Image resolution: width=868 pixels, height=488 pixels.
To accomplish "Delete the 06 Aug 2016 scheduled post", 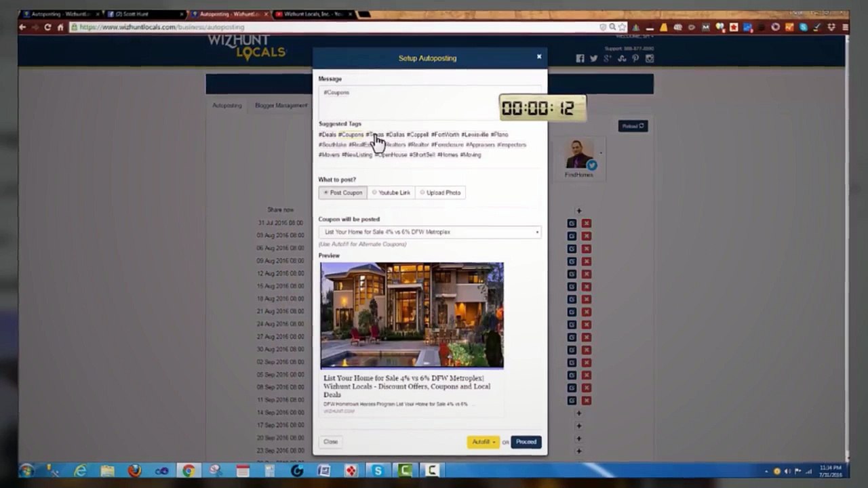I will point(586,248).
